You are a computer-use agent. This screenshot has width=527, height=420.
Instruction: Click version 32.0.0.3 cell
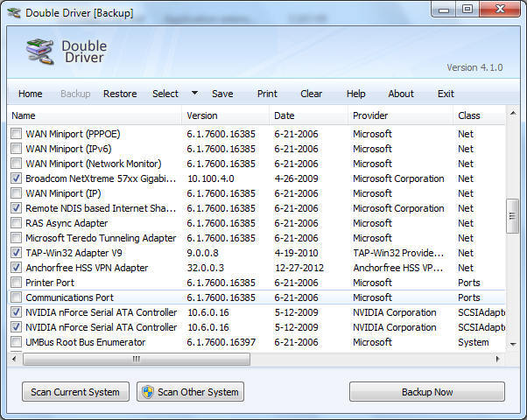click(x=206, y=268)
